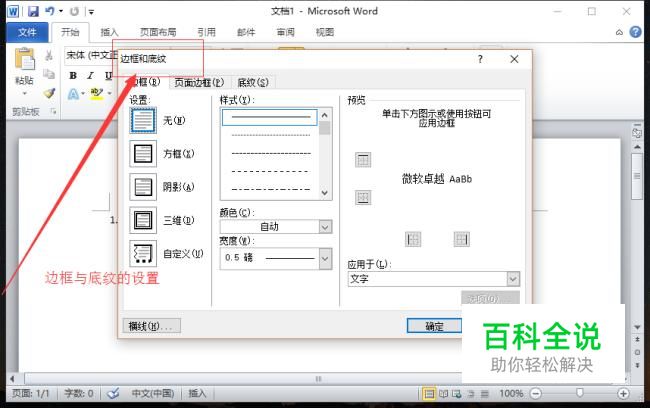Toggle the bottom border preview button
This screenshot has height=408, width=650.
pyautogui.click(x=363, y=197)
